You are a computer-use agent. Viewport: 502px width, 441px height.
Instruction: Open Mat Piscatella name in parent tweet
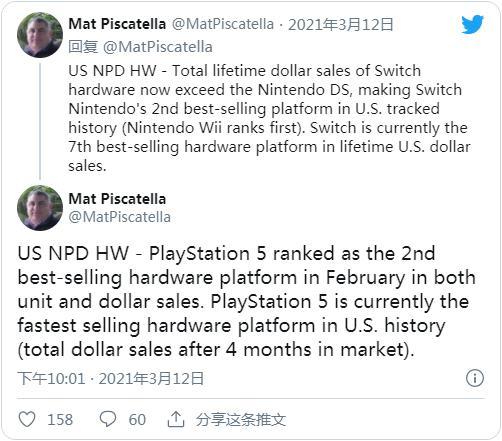click(117, 24)
